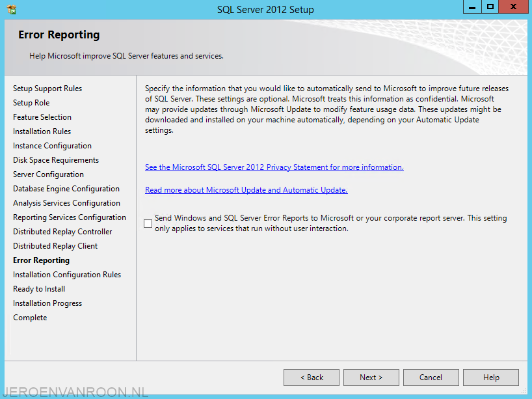This screenshot has height=399, width=532.
Task: Select the Setup Role step
Action: click(x=31, y=103)
